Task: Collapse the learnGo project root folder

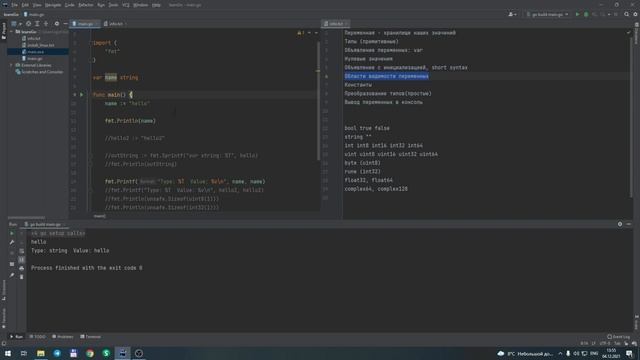Action: pos(12,31)
